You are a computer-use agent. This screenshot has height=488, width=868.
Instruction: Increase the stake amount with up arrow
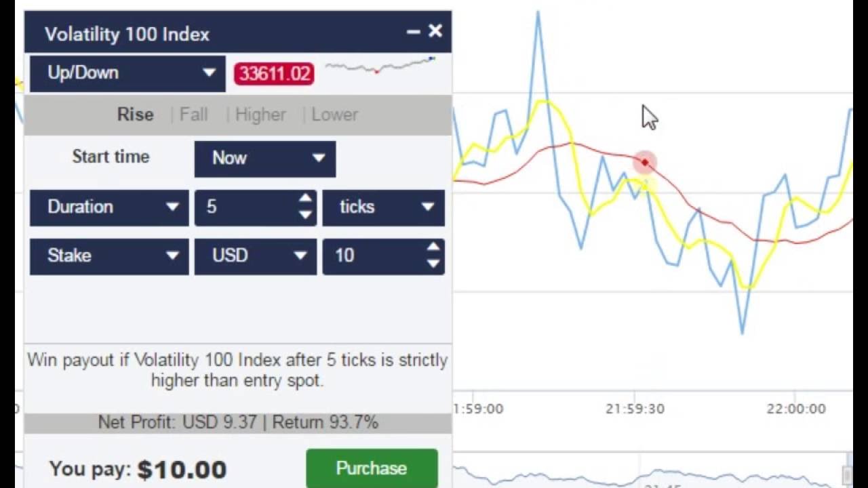pos(433,247)
